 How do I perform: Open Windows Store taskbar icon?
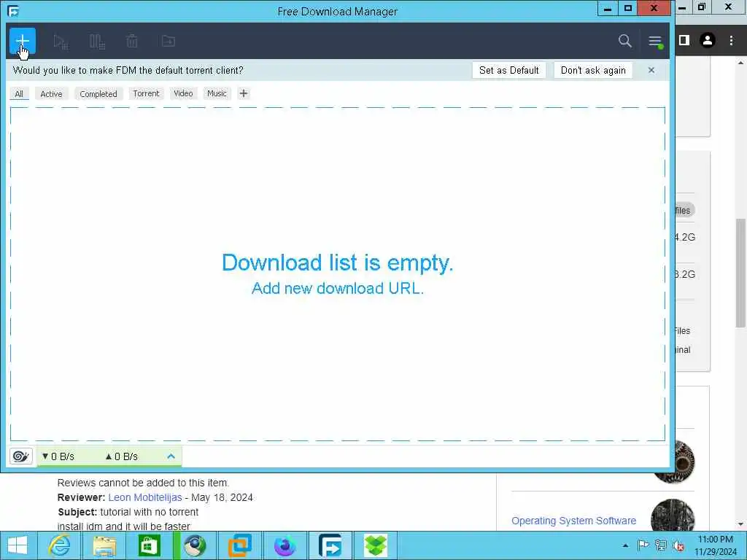tap(149, 545)
